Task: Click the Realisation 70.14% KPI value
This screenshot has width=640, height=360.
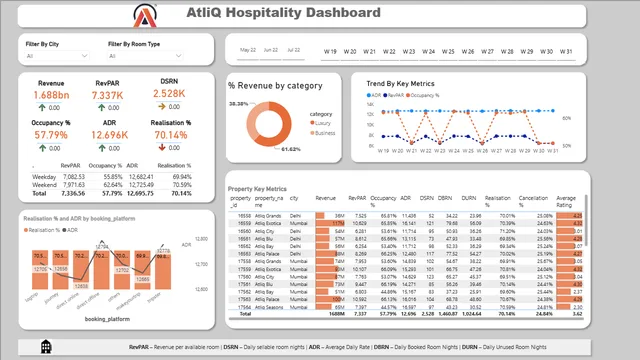Action: click(x=171, y=135)
